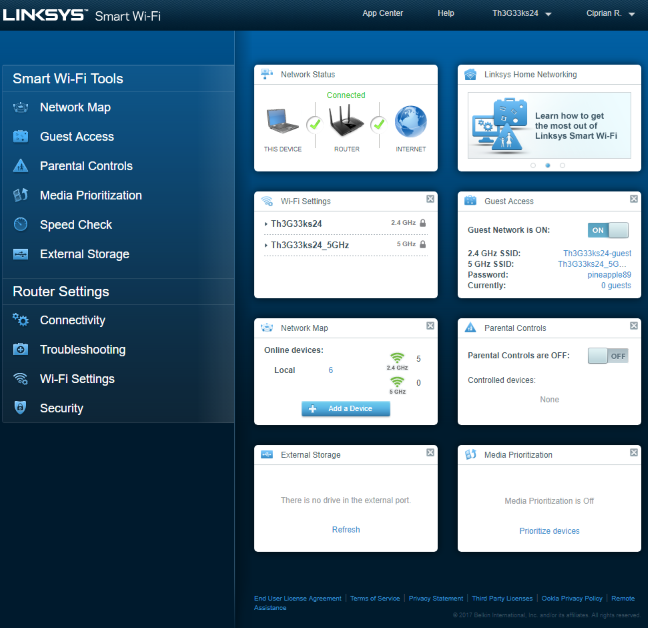Close the External Storage widget
The image size is (648, 628).
coord(430,452)
